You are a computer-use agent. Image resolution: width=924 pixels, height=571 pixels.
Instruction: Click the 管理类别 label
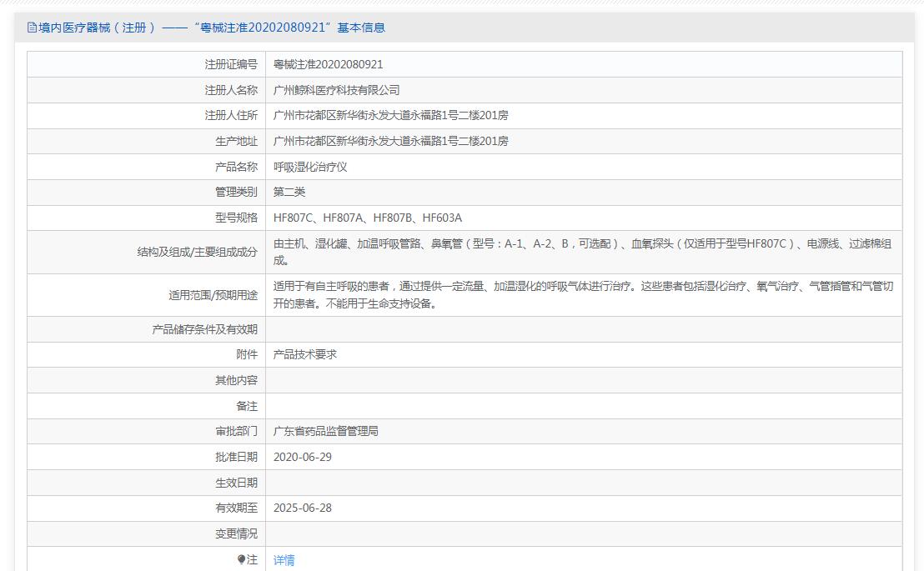coord(236,192)
